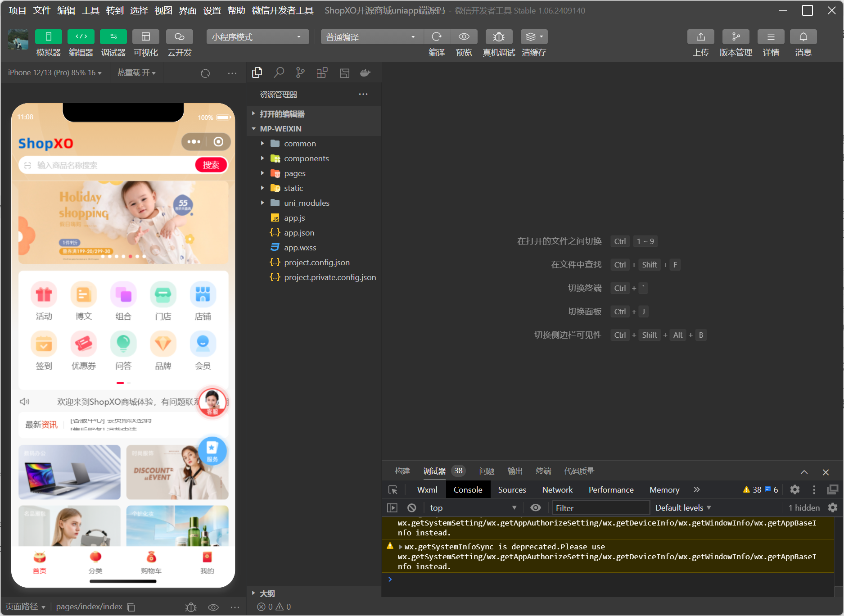Click the compile refresh icon
Viewport: 844px width, 616px height.
pos(437,37)
